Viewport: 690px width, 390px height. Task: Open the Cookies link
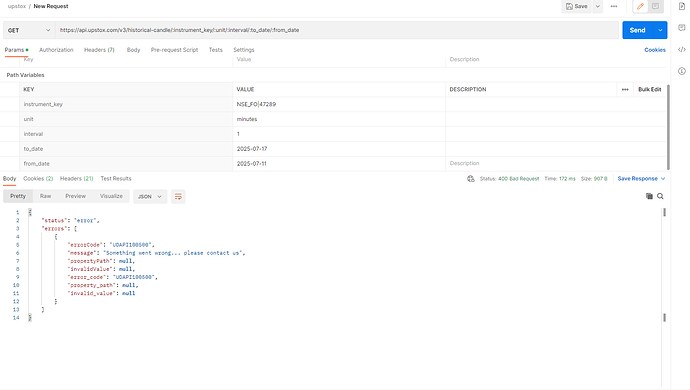point(655,50)
